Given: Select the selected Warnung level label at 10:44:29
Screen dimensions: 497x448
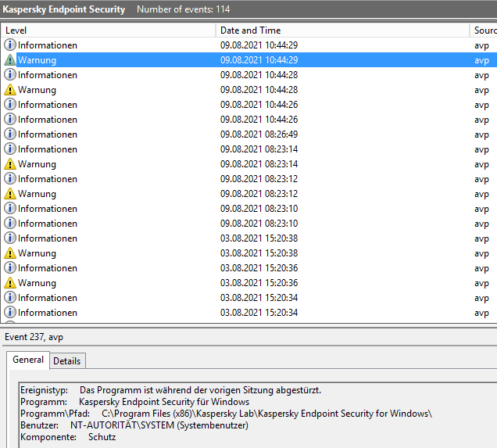Looking at the screenshot, I should (x=37, y=60).
